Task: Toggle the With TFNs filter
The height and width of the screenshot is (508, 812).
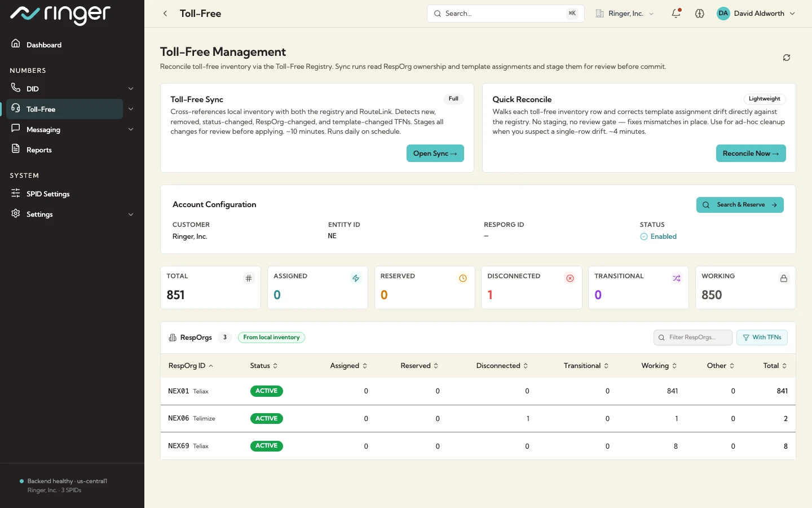Action: click(x=762, y=338)
